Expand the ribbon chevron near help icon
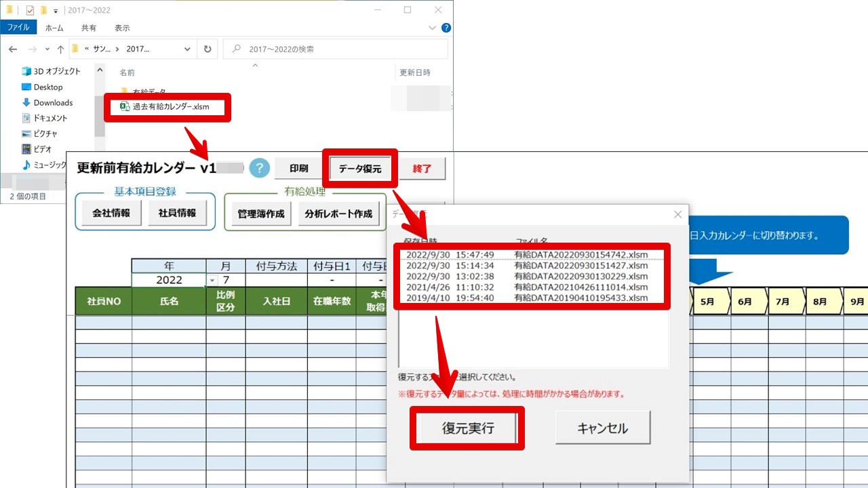Screen dimensions: 868x488 coord(433,28)
